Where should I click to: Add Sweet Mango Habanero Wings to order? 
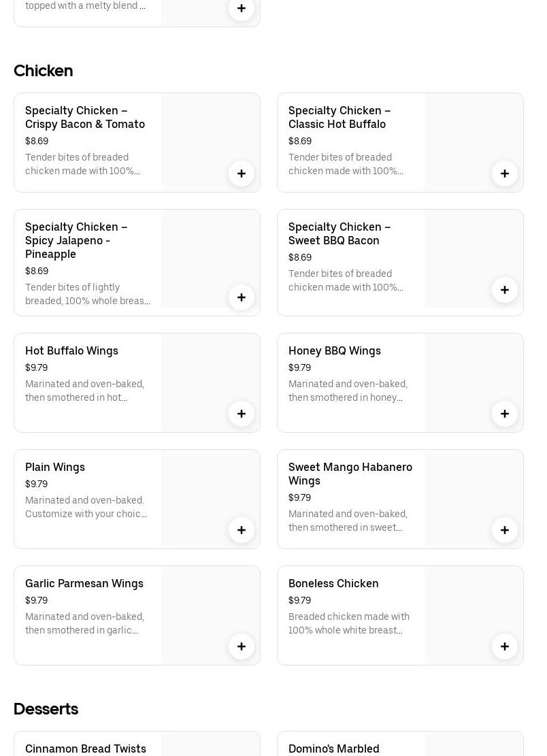tap(505, 530)
